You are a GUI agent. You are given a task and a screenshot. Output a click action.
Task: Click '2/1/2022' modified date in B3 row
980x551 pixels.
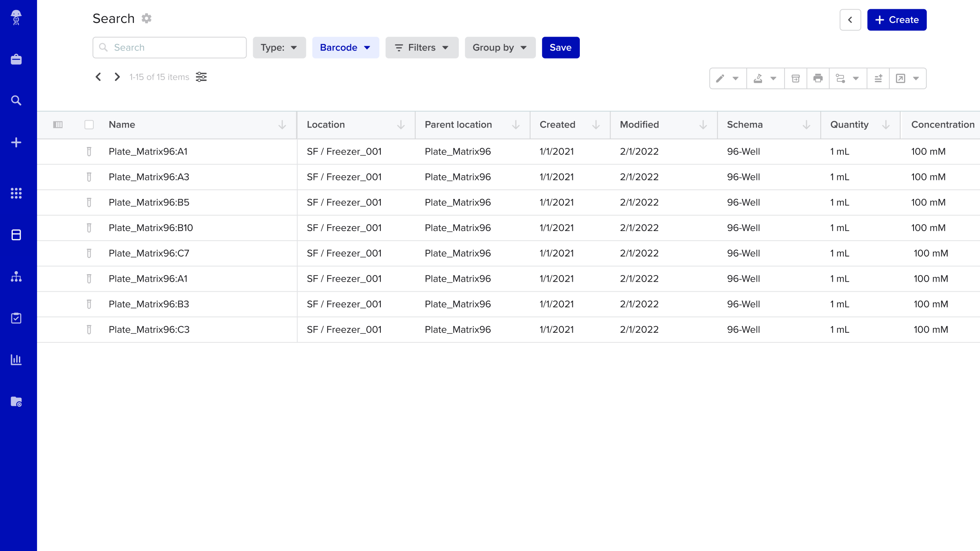[639, 304]
